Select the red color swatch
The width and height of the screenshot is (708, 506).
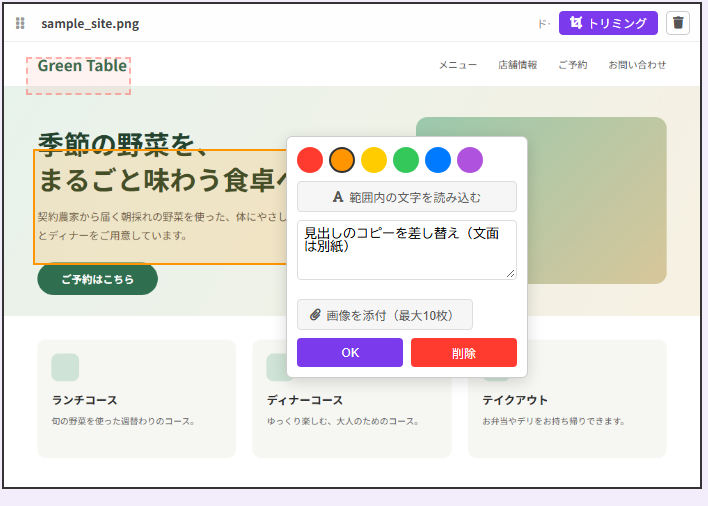(x=310, y=160)
